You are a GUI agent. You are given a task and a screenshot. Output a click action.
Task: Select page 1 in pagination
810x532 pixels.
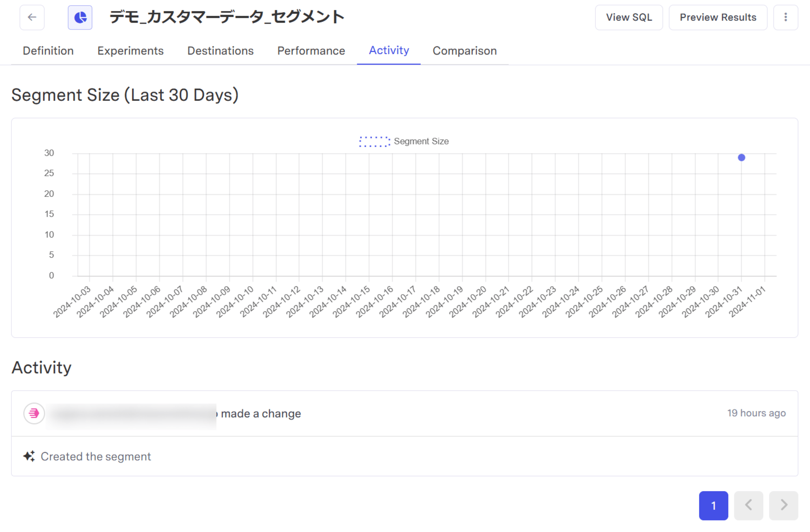tap(714, 505)
